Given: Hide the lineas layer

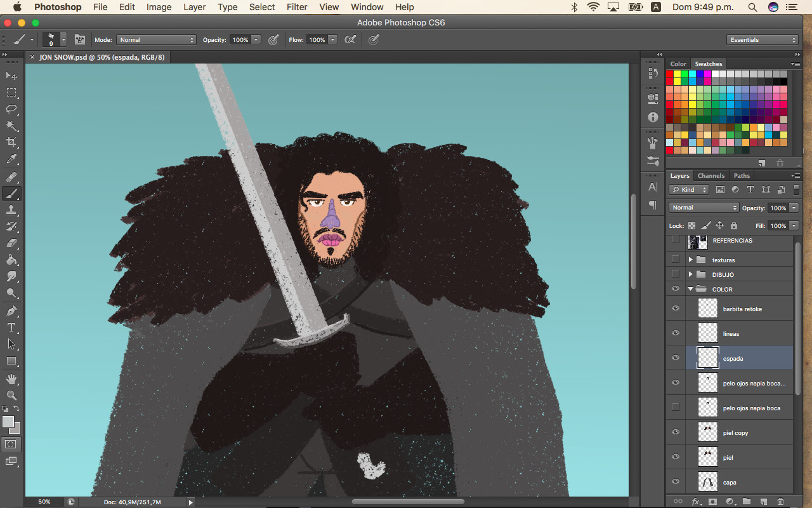Looking at the screenshot, I should coord(676,333).
